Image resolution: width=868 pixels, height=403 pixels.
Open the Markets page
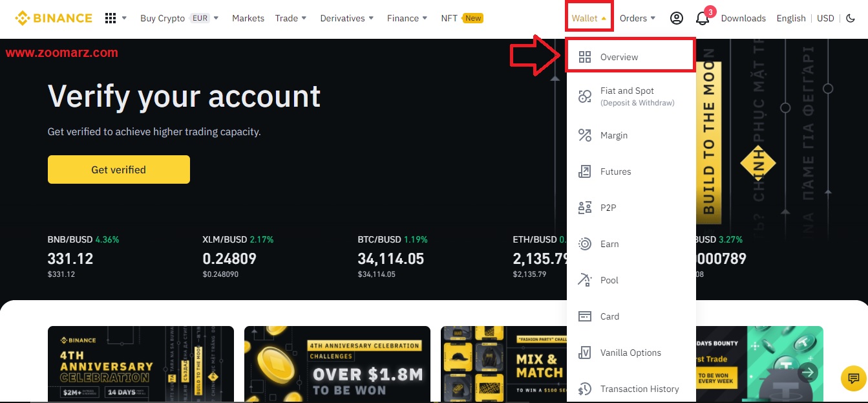pos(248,18)
